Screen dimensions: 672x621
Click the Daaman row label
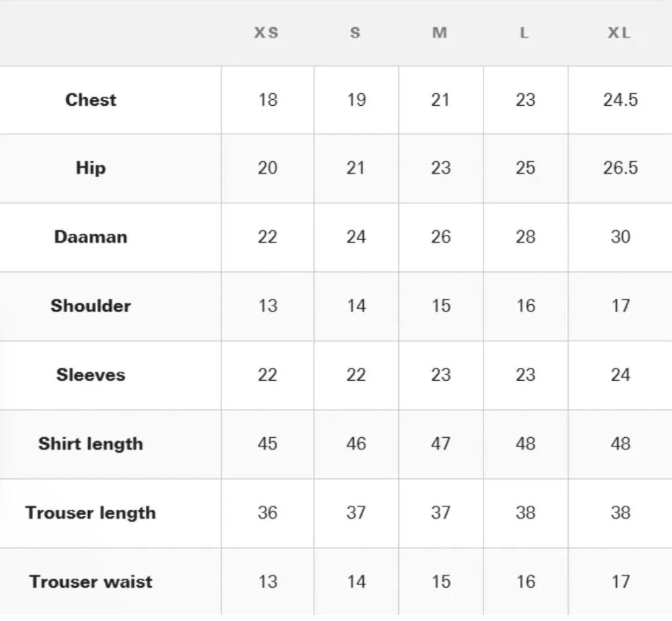tap(91, 237)
